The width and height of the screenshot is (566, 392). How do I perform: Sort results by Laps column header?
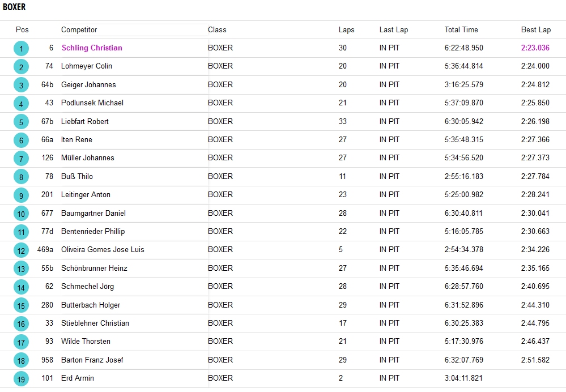click(x=346, y=30)
